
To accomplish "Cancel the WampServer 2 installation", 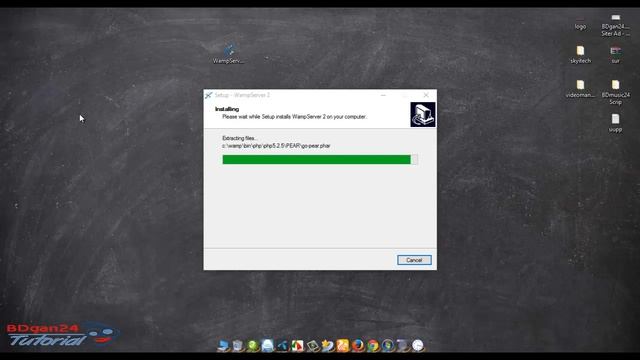I will 414,260.
